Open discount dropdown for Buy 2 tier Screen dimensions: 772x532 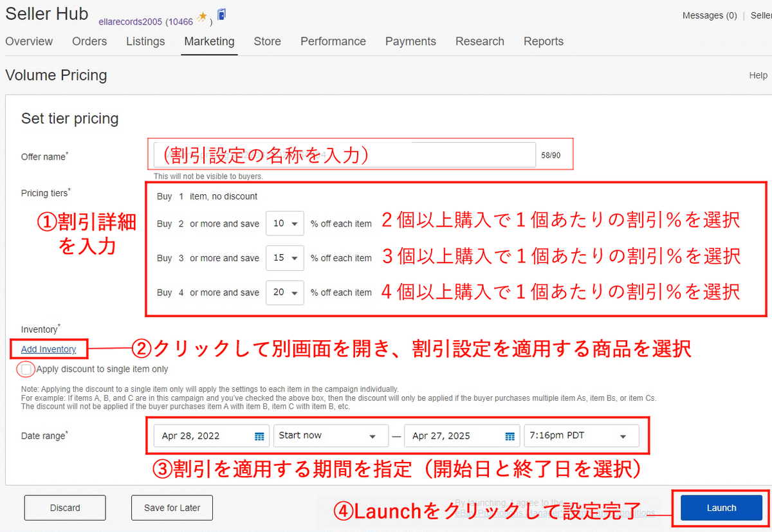point(284,224)
